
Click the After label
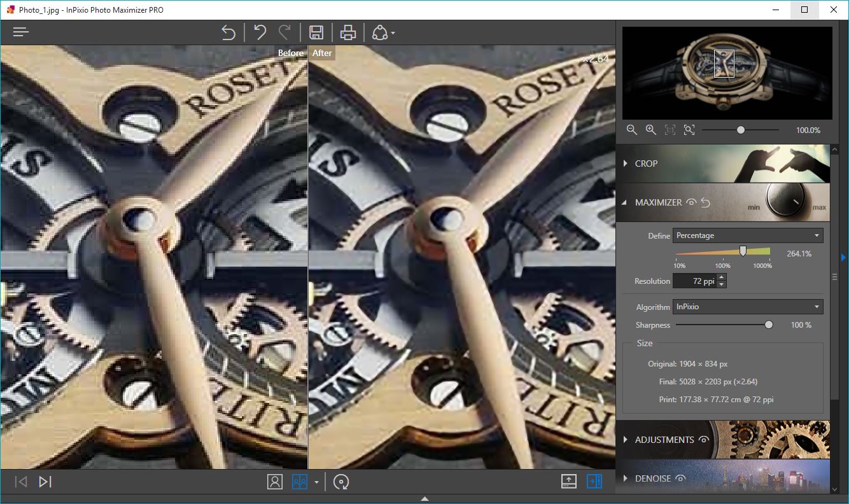(x=322, y=53)
